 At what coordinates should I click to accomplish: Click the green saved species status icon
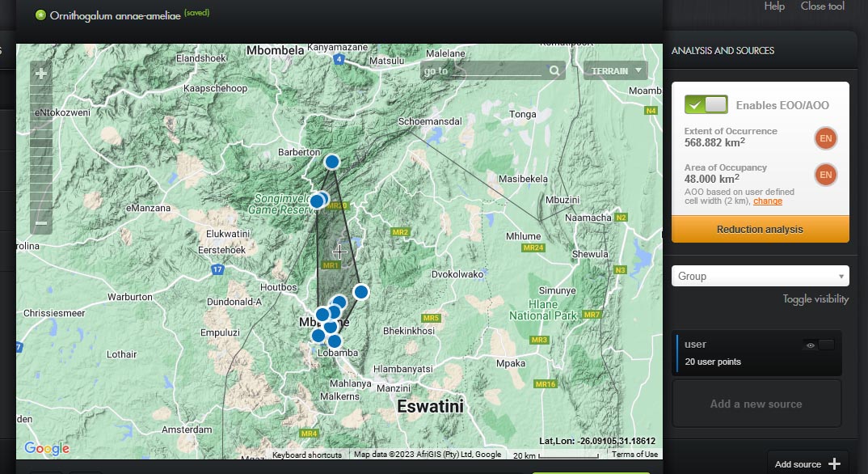(40, 15)
